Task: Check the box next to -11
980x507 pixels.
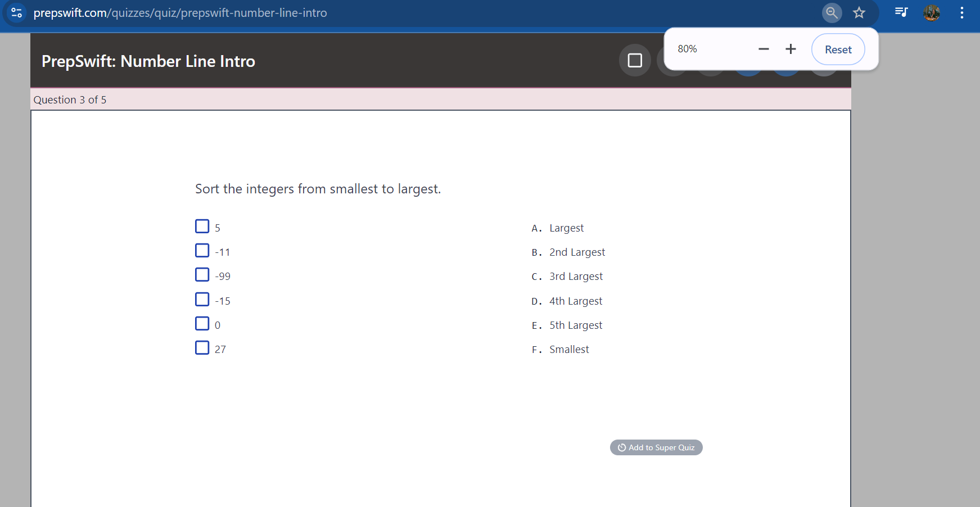Action: pyautogui.click(x=202, y=251)
